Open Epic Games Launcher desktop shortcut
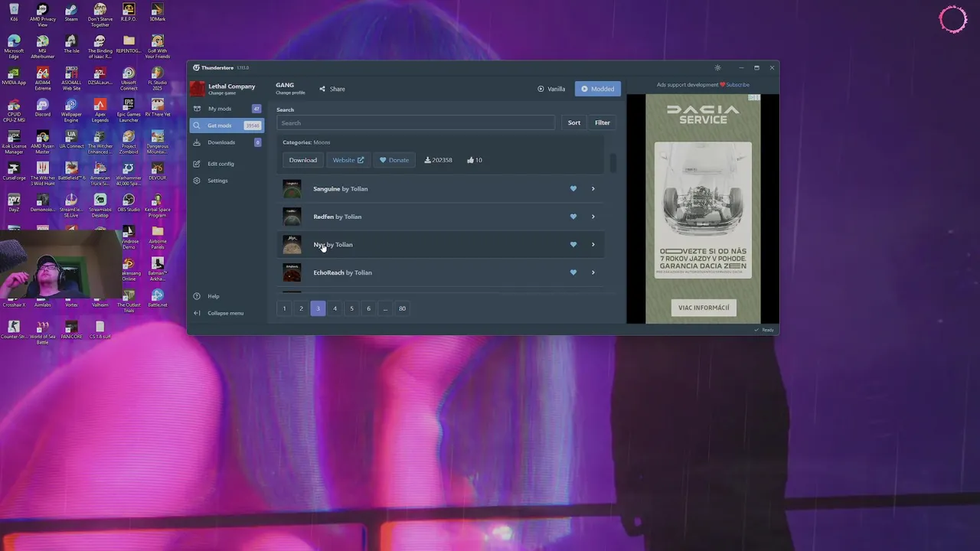 click(x=129, y=109)
